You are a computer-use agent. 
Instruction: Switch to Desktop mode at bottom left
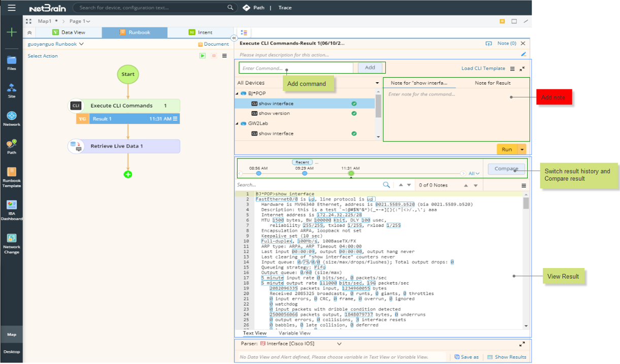pyautogui.click(x=11, y=351)
